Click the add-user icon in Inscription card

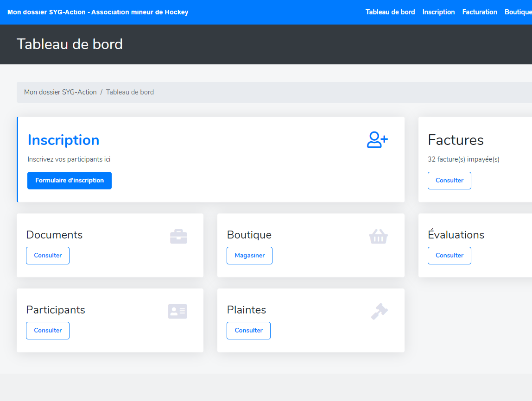(377, 140)
